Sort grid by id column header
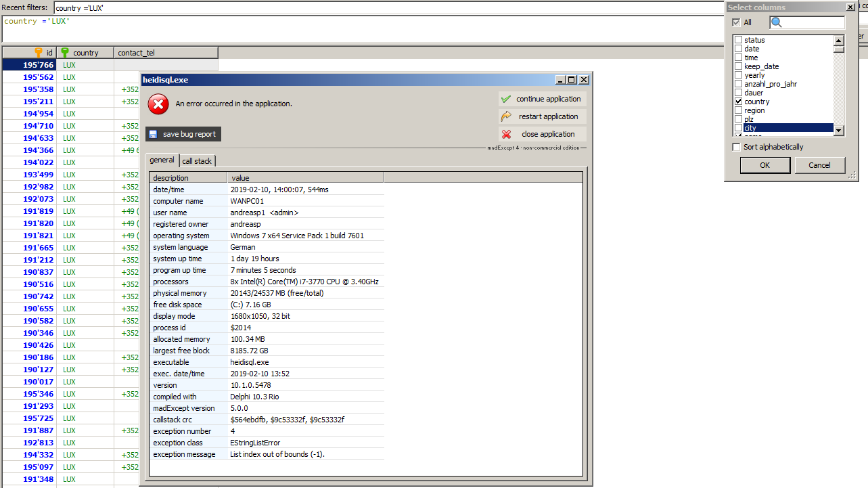868x488 pixels. click(29, 52)
